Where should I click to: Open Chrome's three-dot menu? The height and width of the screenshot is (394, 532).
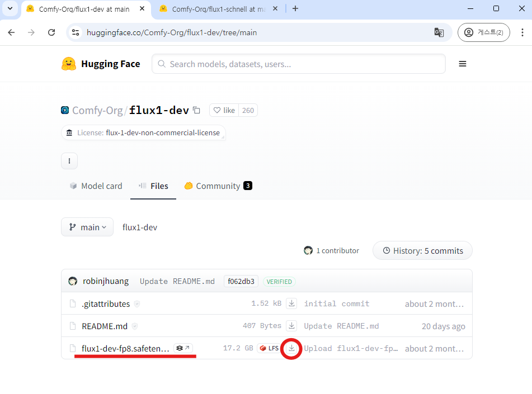click(522, 32)
